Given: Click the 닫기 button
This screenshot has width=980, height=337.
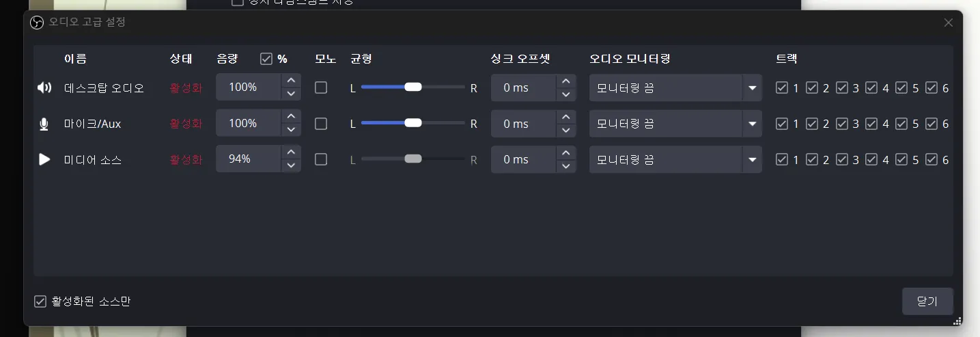Looking at the screenshot, I should coord(927,301).
